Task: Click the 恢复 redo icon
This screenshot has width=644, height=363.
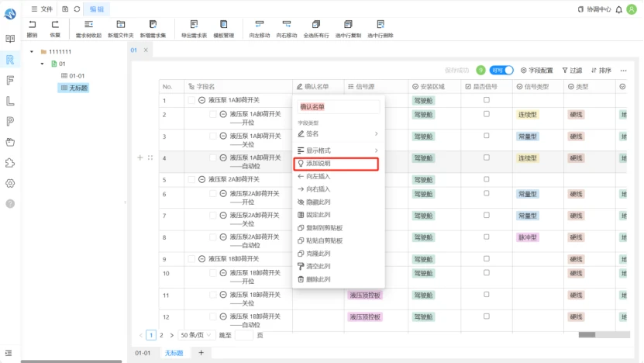Action: click(55, 25)
